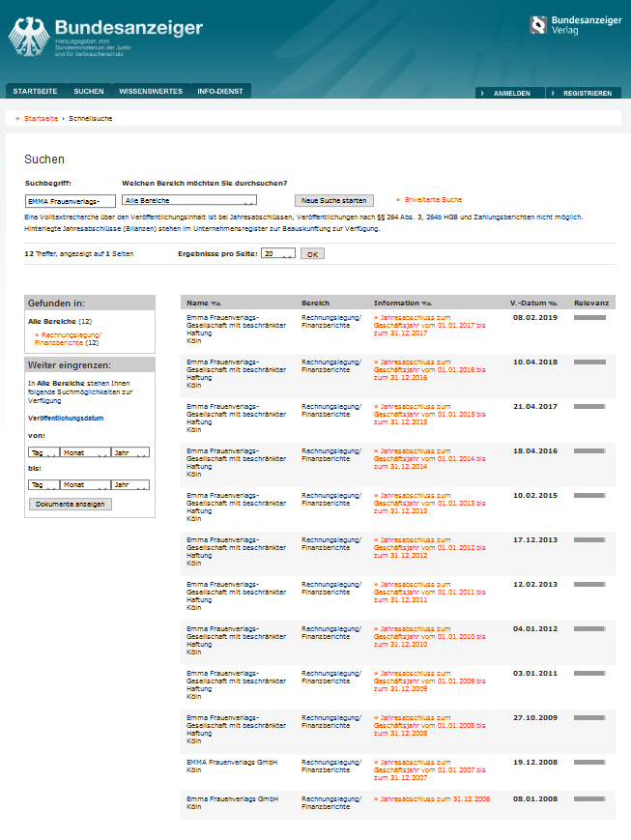Screen dimensions: 631x840
Task: Click relevance bar for 10.04.2018 row
Action: pyautogui.click(x=589, y=362)
